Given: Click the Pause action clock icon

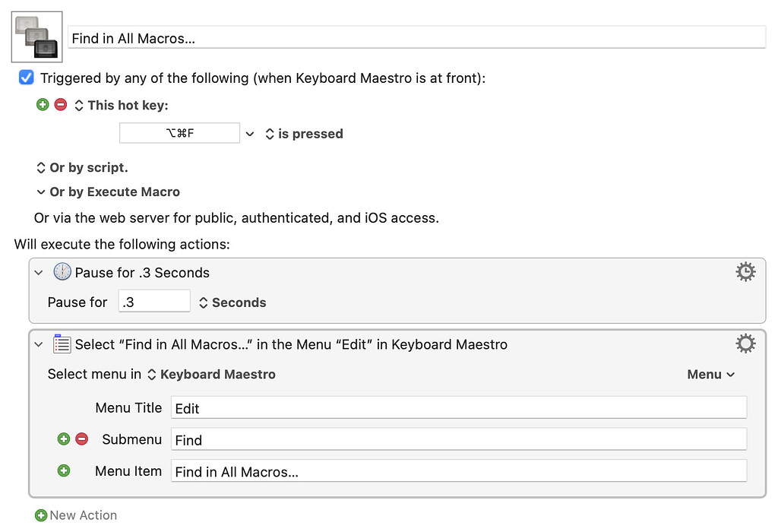Looking at the screenshot, I should point(62,272).
